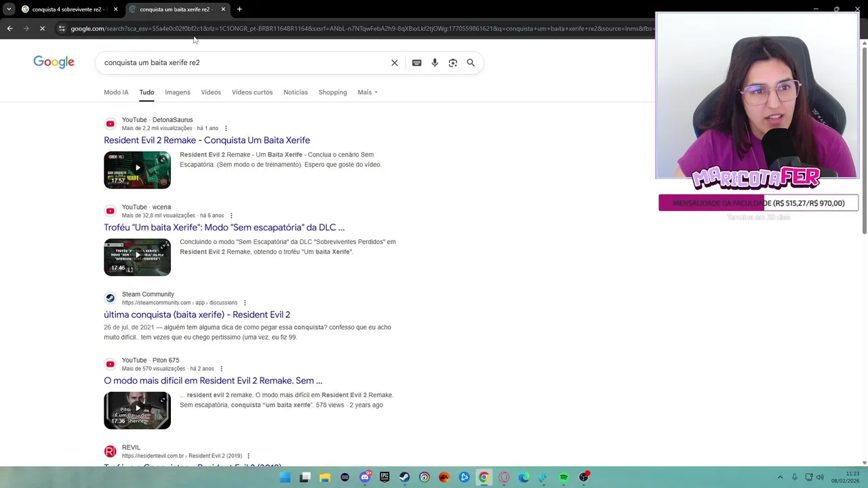
Task: Switch to Shopping tab
Action: (x=332, y=92)
